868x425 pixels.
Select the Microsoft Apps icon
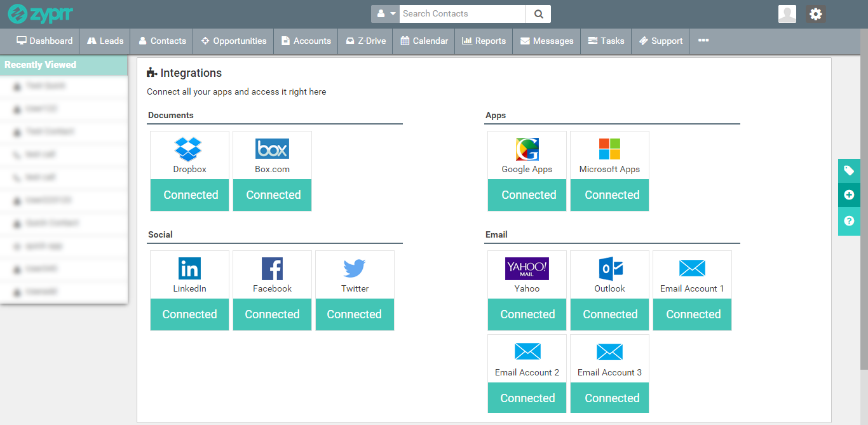pos(609,149)
